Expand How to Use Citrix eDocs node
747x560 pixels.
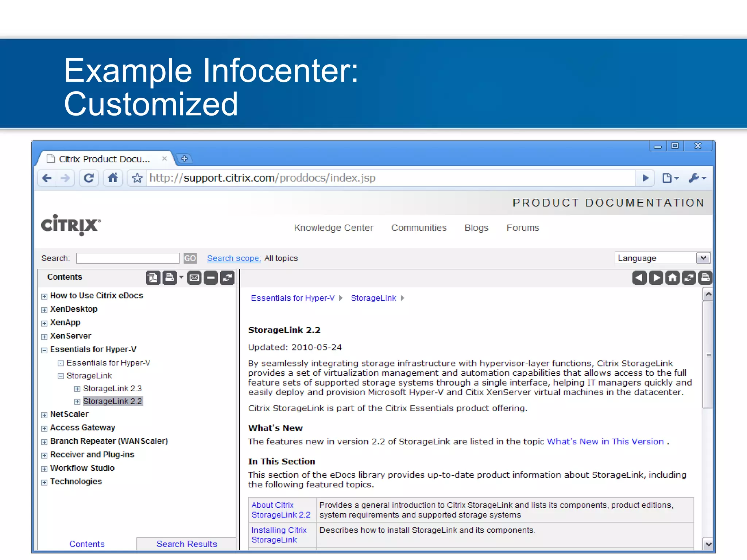tap(44, 296)
